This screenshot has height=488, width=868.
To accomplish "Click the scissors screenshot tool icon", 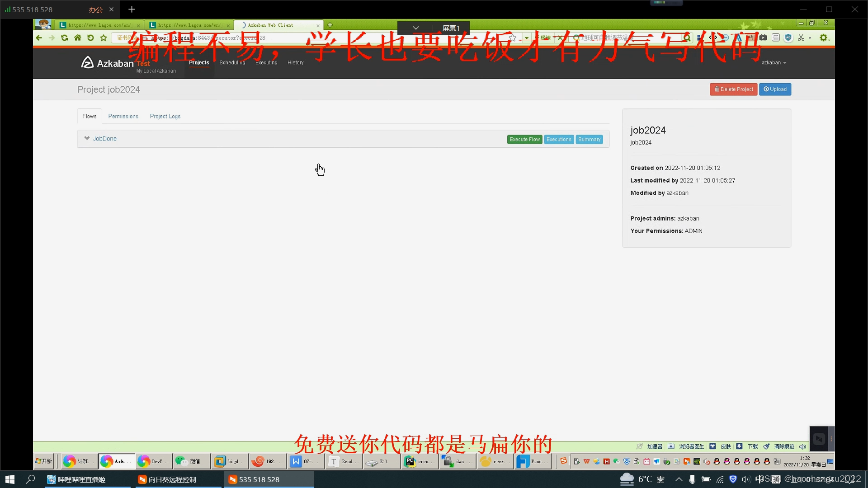I will point(801,38).
